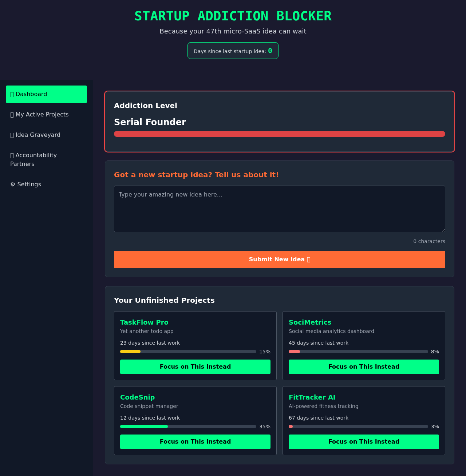Open Settings using the gear icon
The image size is (466, 476).
point(13,184)
